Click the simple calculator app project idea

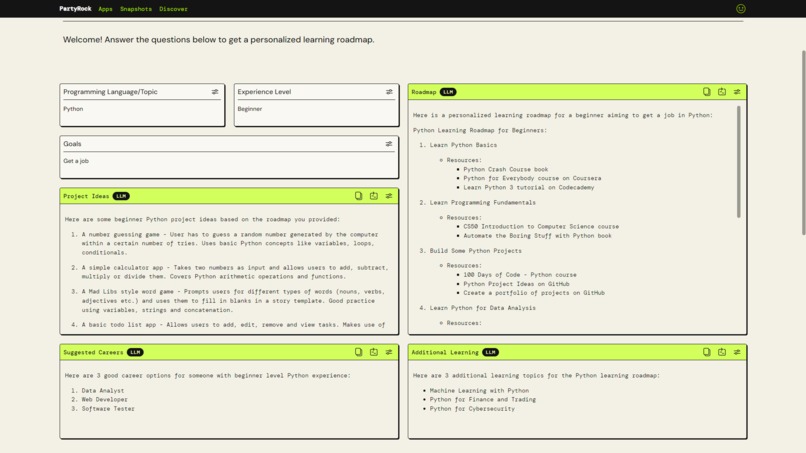235,272
